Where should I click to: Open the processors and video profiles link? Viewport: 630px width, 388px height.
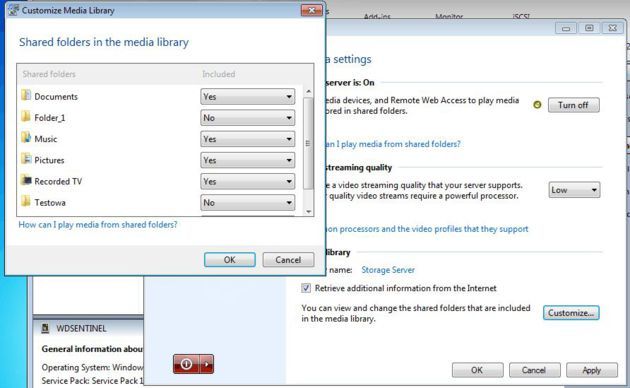(427, 229)
